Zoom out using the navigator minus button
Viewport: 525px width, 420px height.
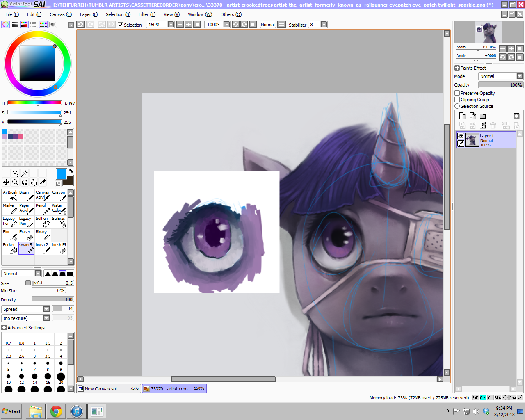503,49
